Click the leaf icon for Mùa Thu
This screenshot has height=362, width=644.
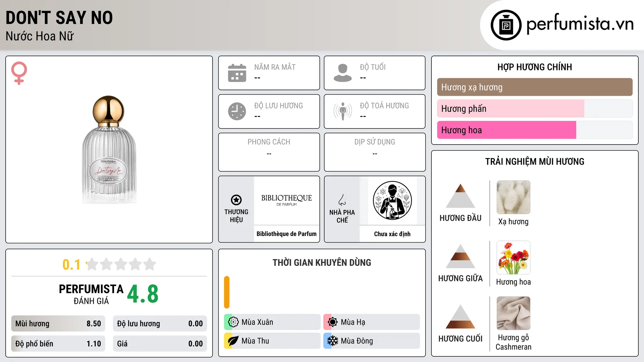(233, 341)
